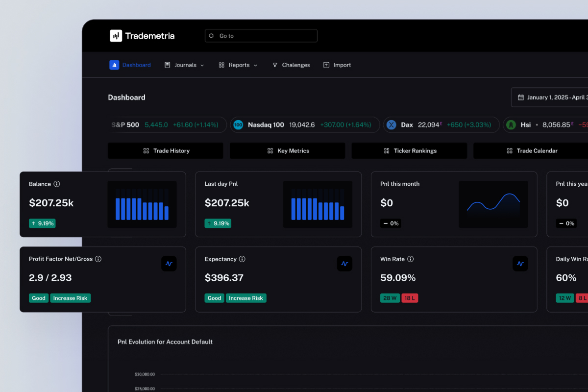Click the Journals notebook icon
The height and width of the screenshot is (392, 588).
[167, 65]
